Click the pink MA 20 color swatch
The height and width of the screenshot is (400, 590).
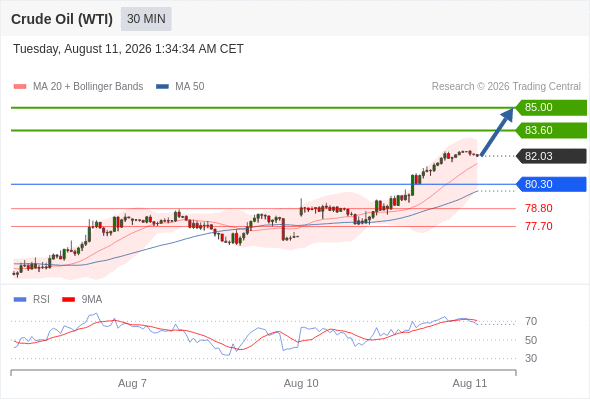20,87
